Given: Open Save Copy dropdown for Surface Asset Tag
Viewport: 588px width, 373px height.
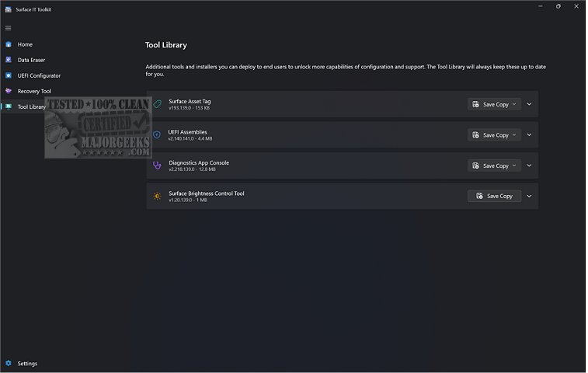Looking at the screenshot, I should [514, 104].
